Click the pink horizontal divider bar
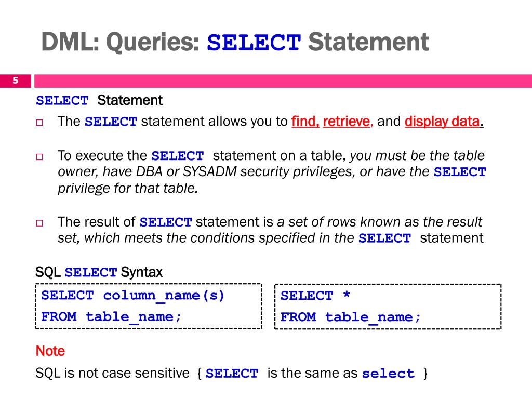This screenshot has width=532, height=399. point(283,81)
